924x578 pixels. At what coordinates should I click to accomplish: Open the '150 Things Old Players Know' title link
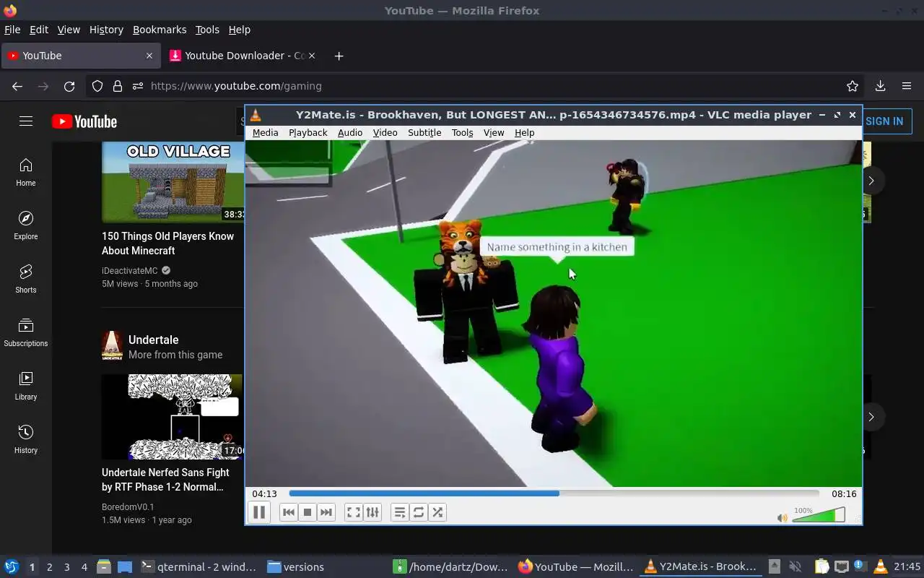pos(167,243)
